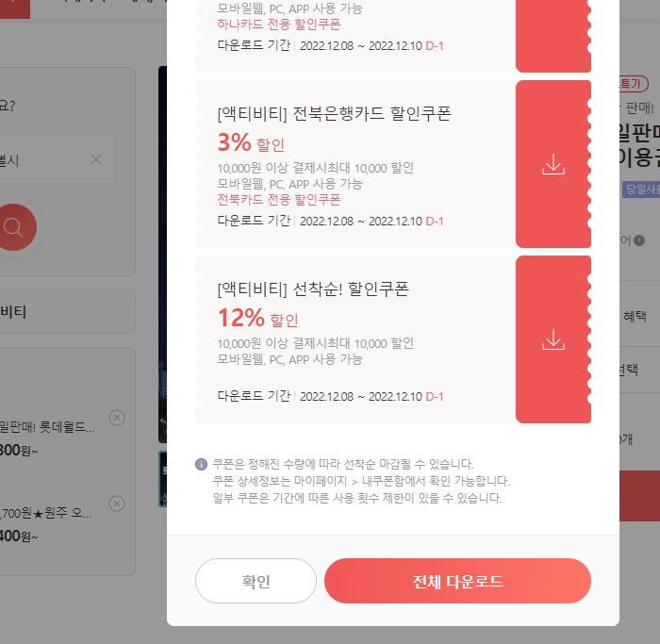Confirm with the 확인 button
Viewport: 660px width, 644px height.
pos(256,581)
